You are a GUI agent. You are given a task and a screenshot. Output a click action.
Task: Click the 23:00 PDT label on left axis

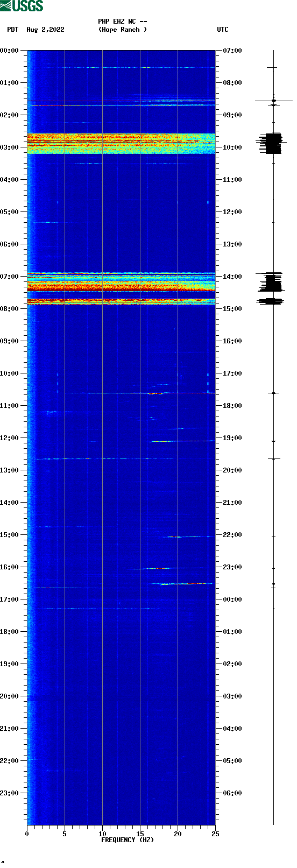(x=10, y=793)
